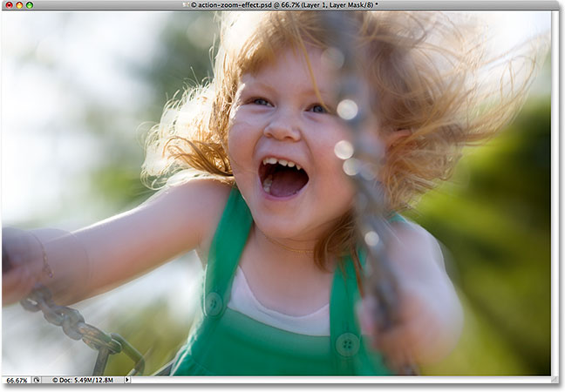Zoom the window with the green button
Viewport: 565px width, 392px height.
(30, 5)
